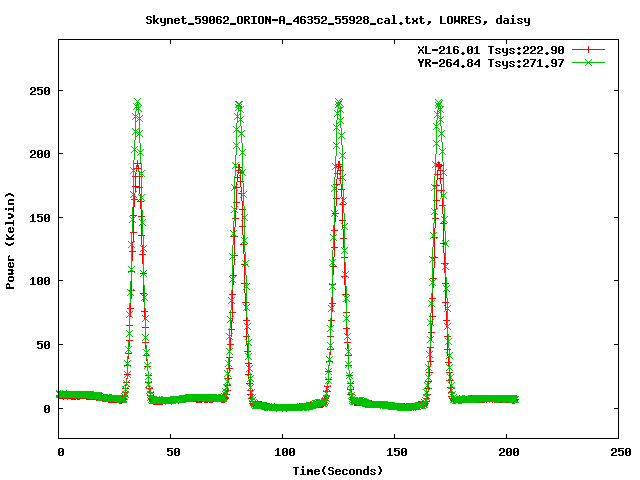Click the 150 tick label on x-axis
The width and height of the screenshot is (640, 480).
coord(394,453)
